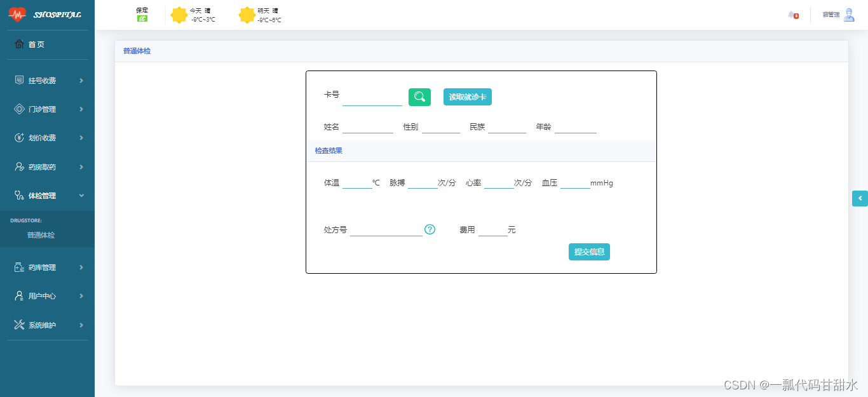This screenshot has height=397, width=868.
Task: Open the right side panel arrow tab
Action: [860, 198]
